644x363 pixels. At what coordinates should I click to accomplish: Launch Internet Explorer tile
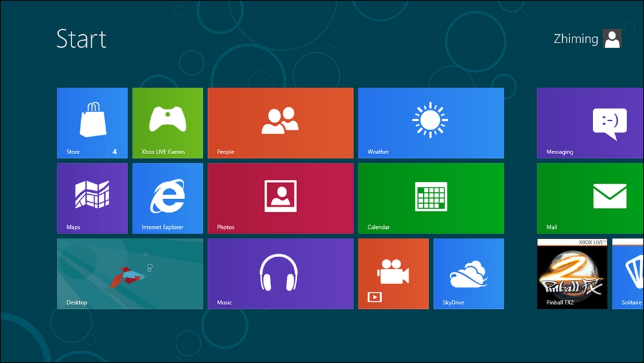point(167,198)
